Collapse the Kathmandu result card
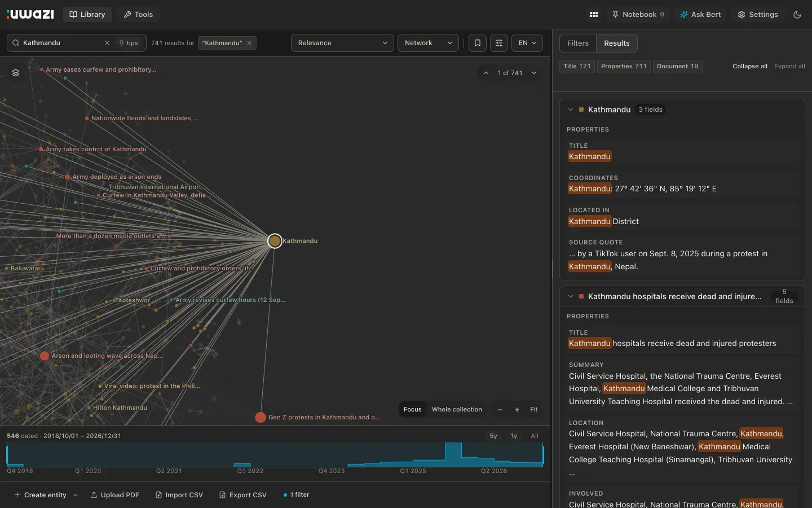Image resolution: width=812 pixels, height=508 pixels. tap(571, 110)
